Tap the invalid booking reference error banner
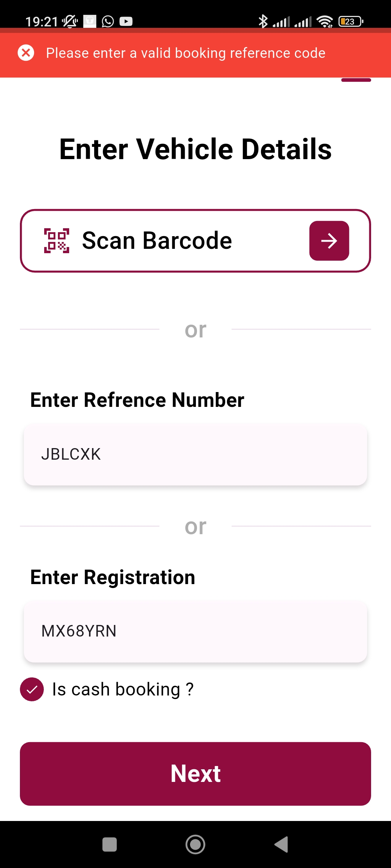Viewport: 391px width, 868px height. 195,53
